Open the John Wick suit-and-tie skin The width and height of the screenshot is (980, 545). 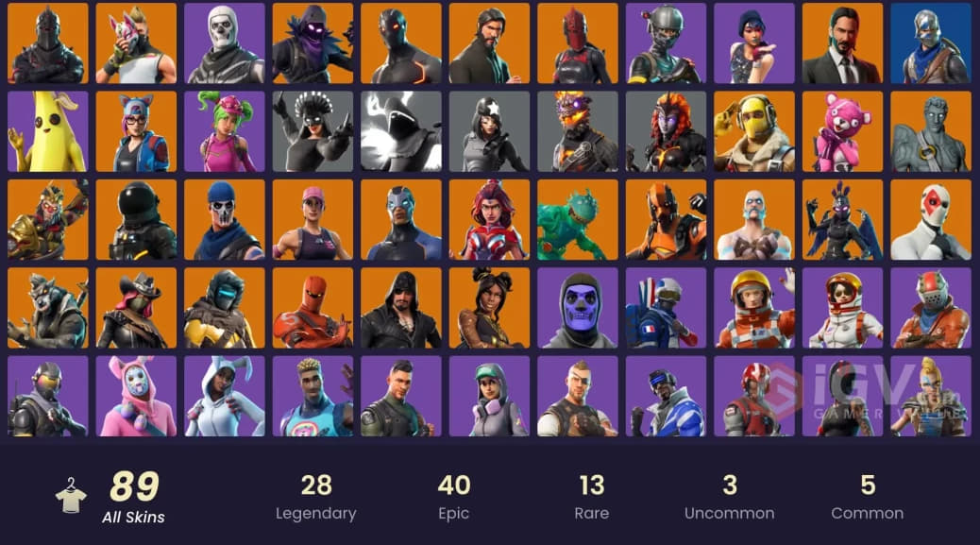click(x=842, y=43)
